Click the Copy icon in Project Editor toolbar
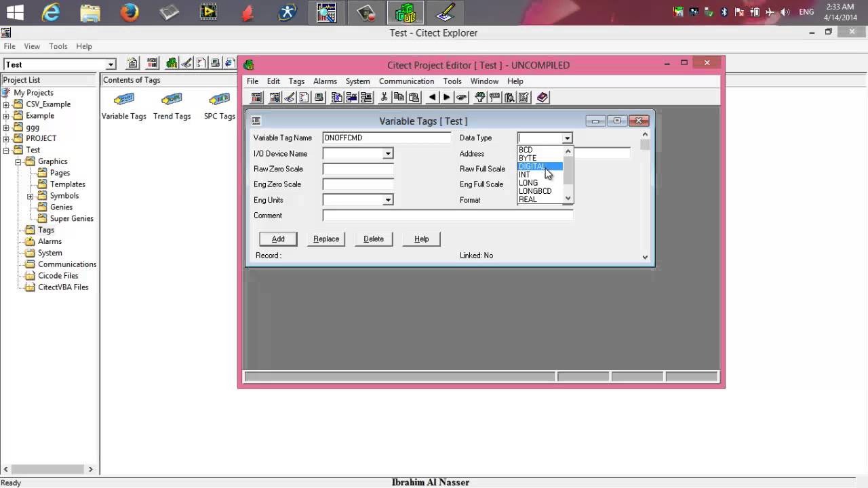This screenshot has height=488, width=868. pos(399,97)
